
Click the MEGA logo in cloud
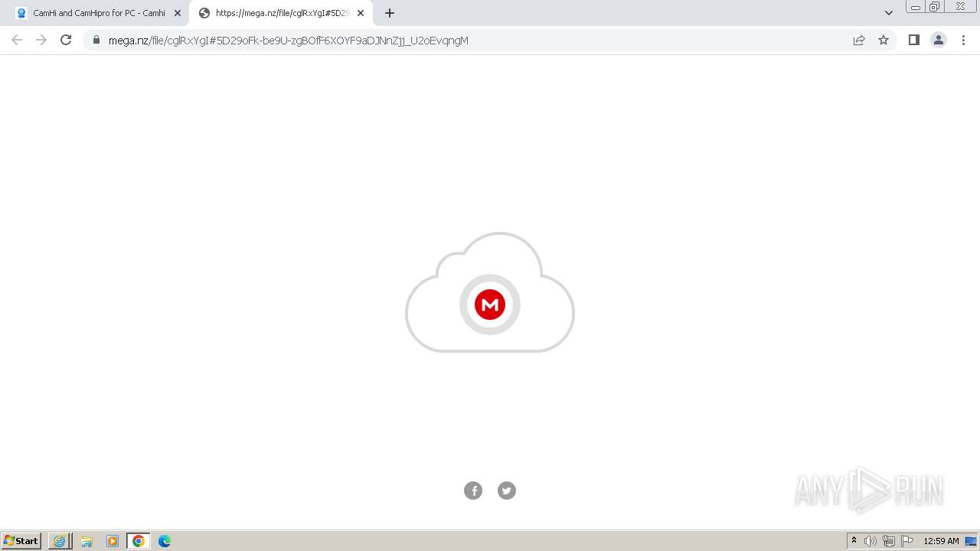pos(490,305)
